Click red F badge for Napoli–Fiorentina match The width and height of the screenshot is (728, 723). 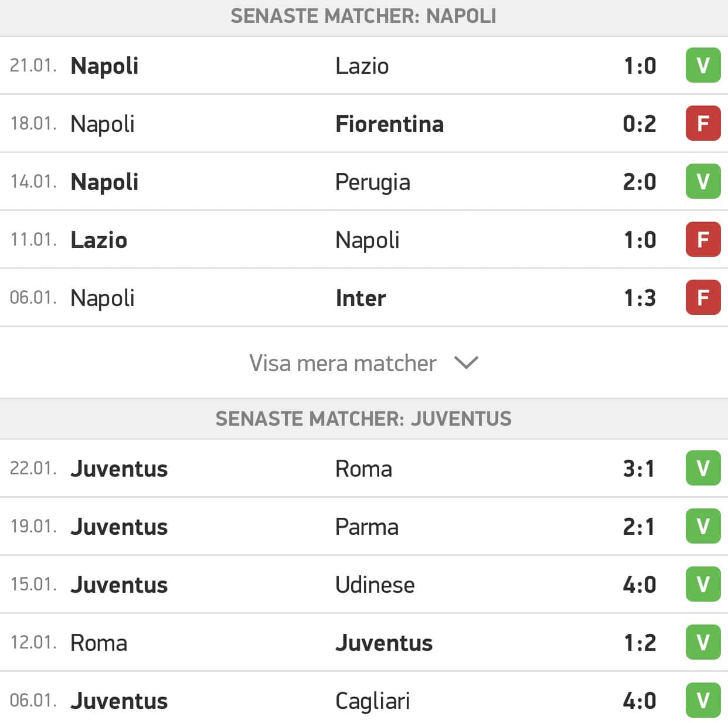click(703, 124)
